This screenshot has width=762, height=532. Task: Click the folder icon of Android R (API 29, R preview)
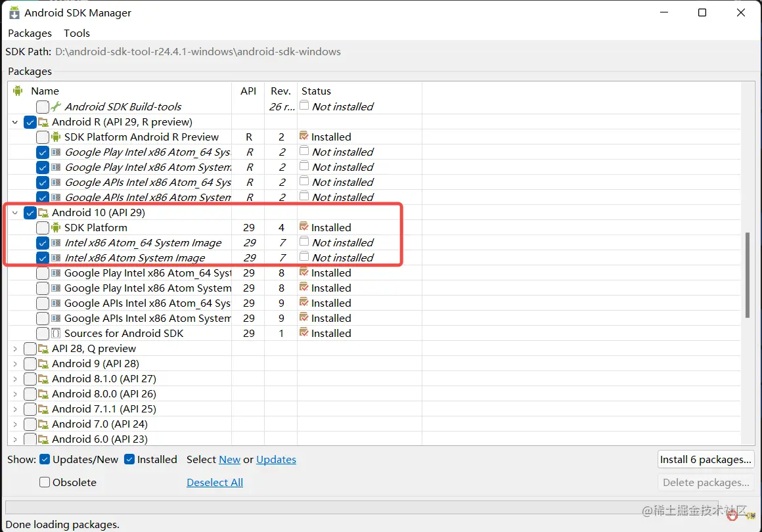[43, 122]
